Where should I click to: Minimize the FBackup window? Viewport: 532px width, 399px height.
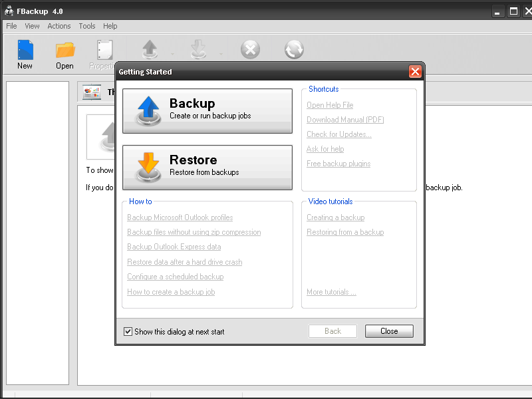[x=497, y=11]
